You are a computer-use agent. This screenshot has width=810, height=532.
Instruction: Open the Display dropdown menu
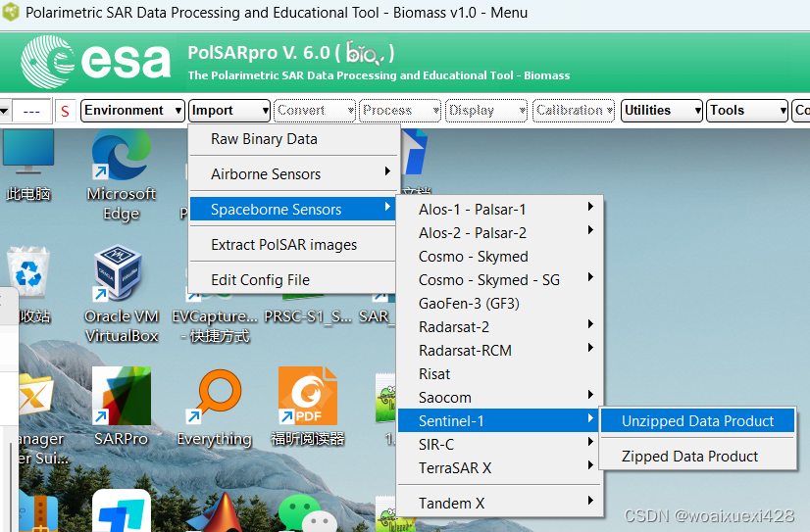tap(486, 111)
